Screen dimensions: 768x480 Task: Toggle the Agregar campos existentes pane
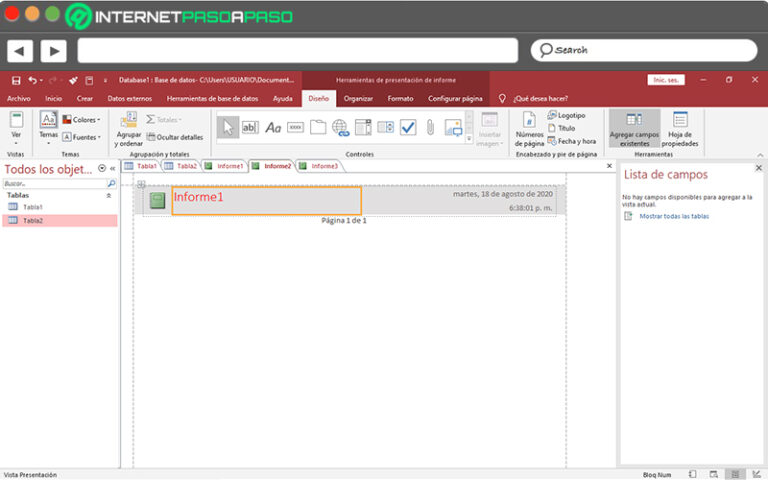pyautogui.click(x=634, y=130)
